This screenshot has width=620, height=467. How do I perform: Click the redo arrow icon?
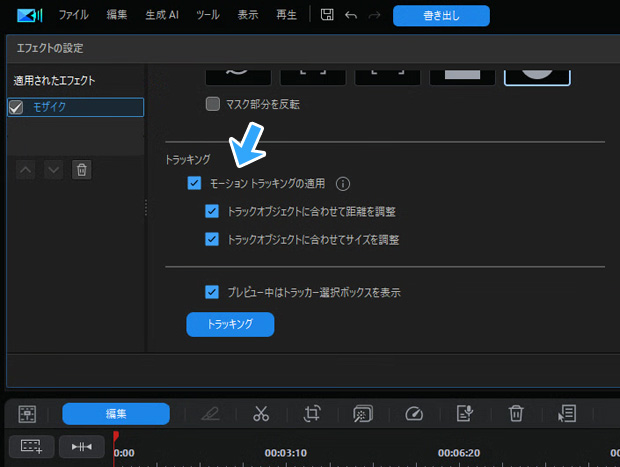click(x=374, y=15)
